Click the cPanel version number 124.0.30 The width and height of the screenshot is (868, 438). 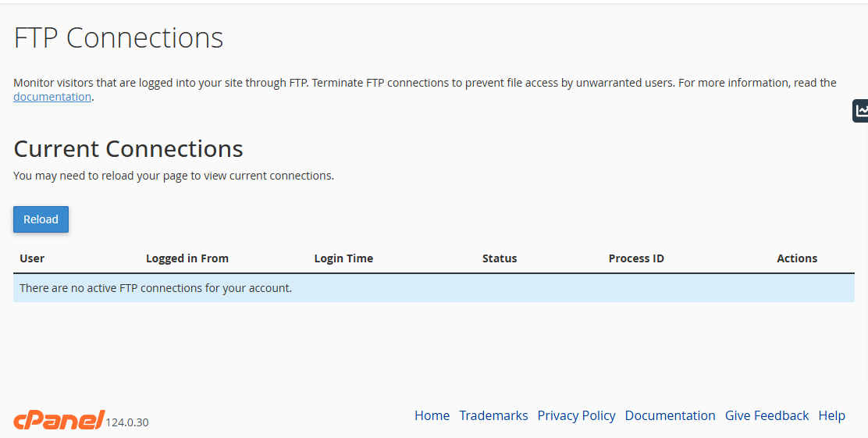(126, 422)
